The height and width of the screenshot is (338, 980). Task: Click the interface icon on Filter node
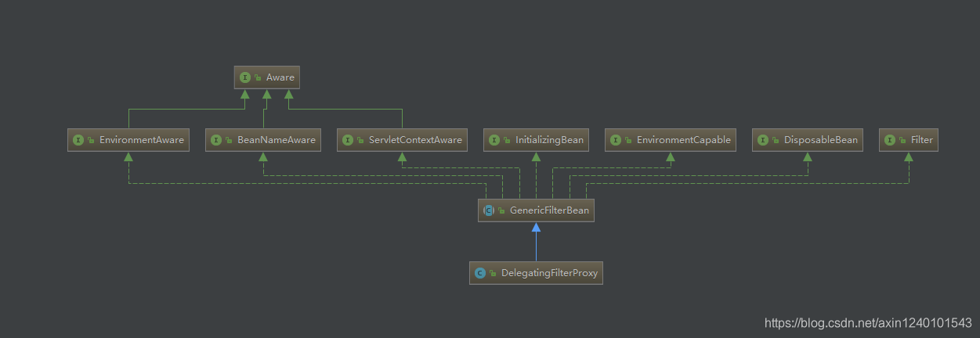pos(890,140)
